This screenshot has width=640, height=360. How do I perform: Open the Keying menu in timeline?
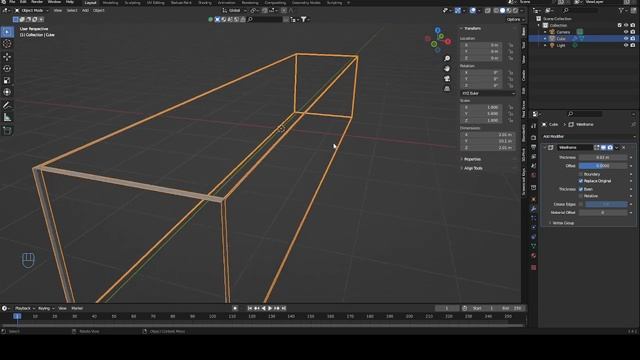click(x=45, y=309)
